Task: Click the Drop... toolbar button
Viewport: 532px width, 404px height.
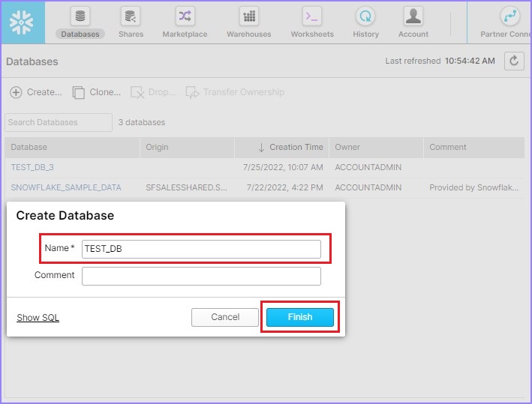Action: click(x=153, y=92)
